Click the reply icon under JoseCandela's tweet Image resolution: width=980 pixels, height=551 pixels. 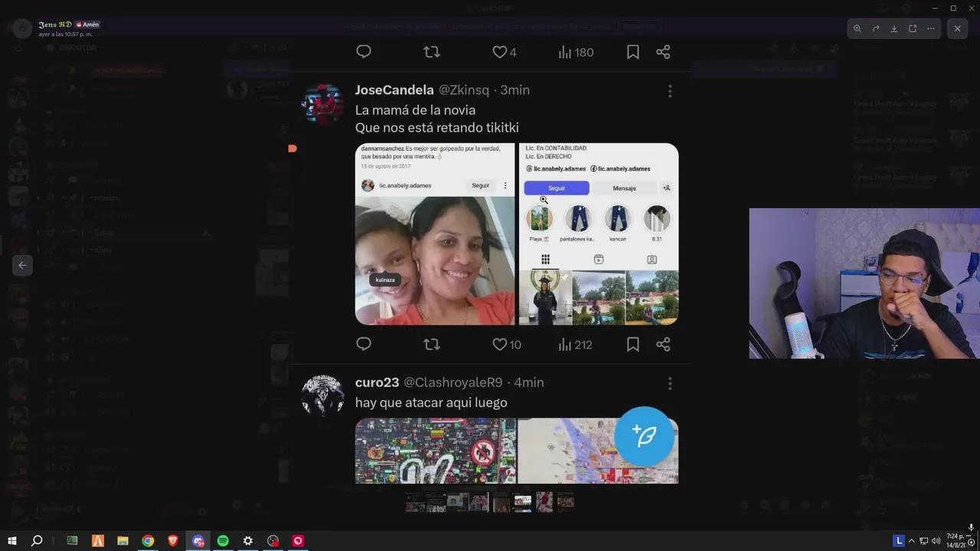(364, 344)
